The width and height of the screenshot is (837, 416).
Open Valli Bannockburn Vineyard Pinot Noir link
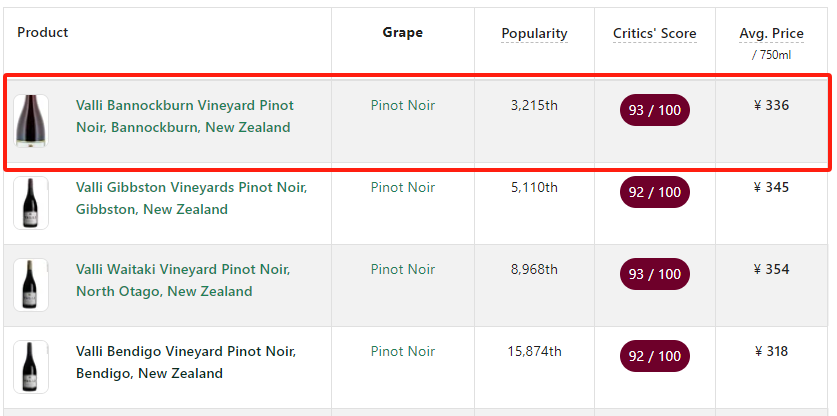point(185,116)
